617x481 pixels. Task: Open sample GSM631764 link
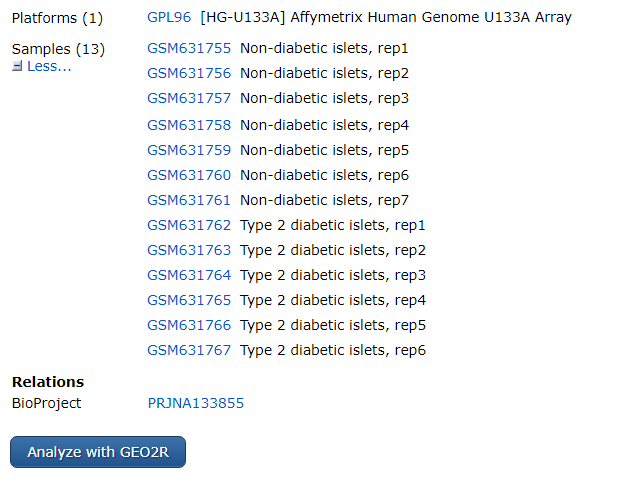coord(189,275)
